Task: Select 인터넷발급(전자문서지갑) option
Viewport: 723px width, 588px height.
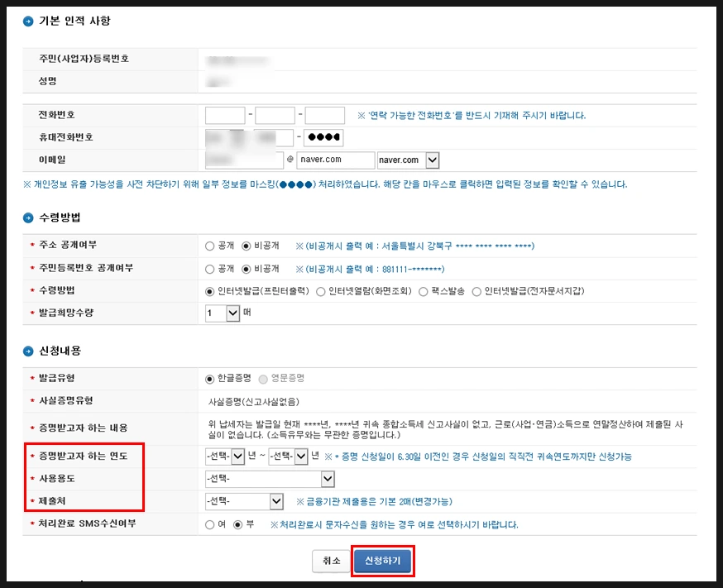Action: [476, 289]
